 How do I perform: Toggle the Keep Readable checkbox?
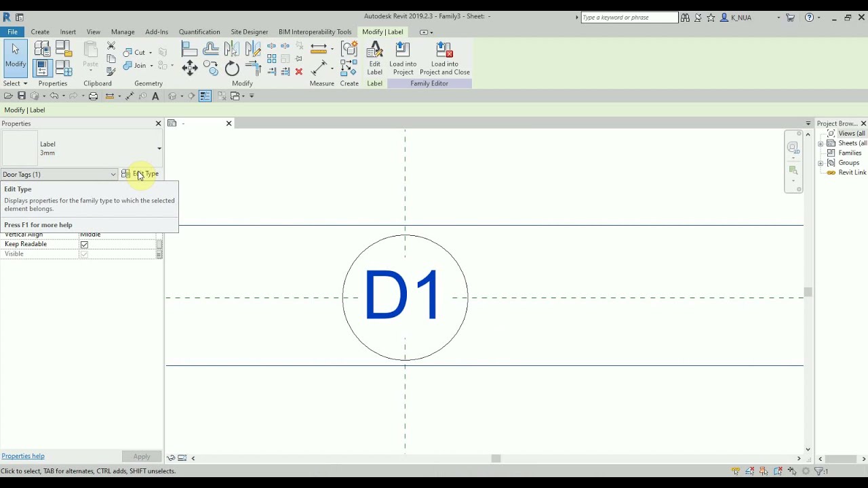84,244
